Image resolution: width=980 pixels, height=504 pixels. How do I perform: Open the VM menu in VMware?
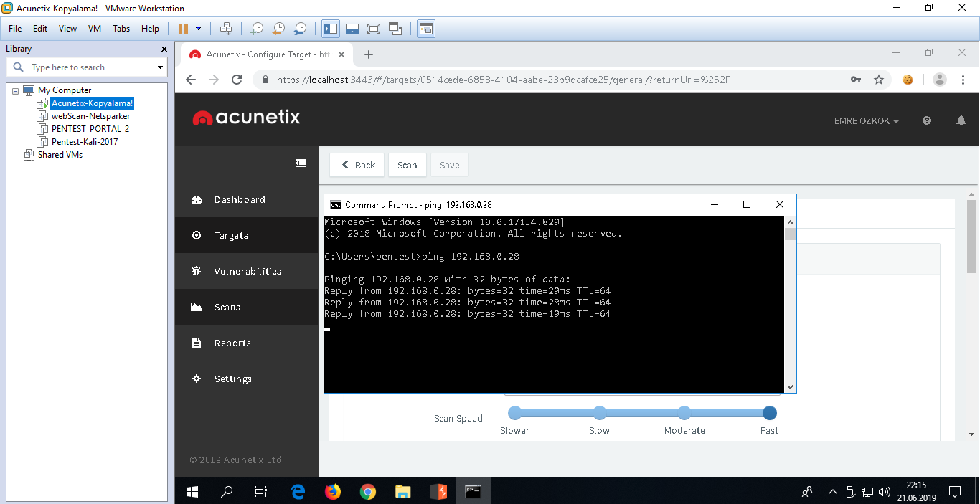(95, 29)
